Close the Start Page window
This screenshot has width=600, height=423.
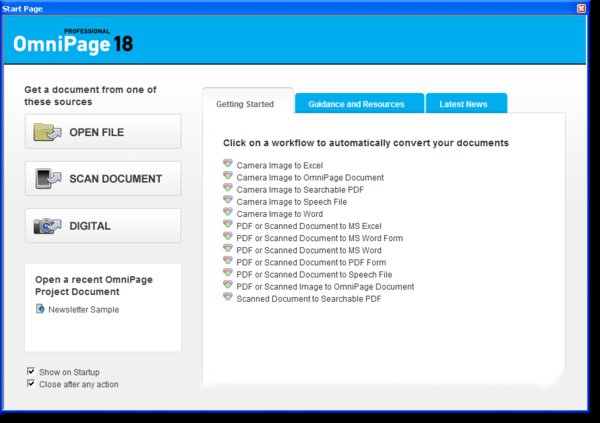tap(581, 8)
